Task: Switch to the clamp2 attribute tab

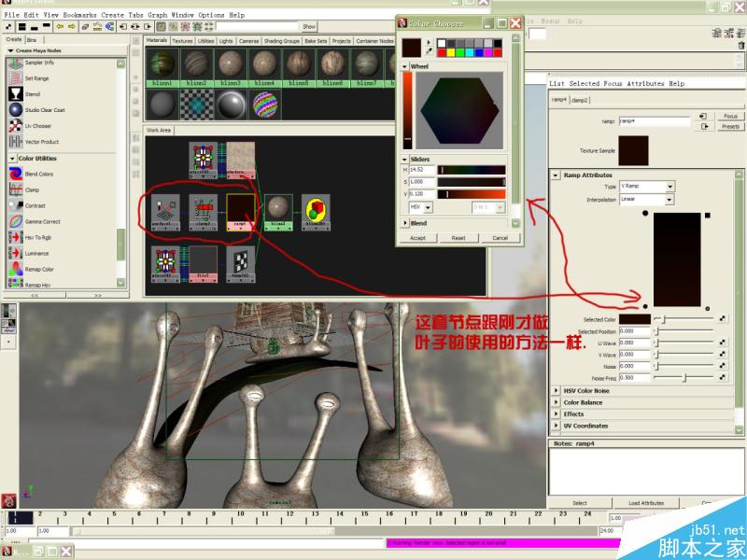Action: (579, 100)
